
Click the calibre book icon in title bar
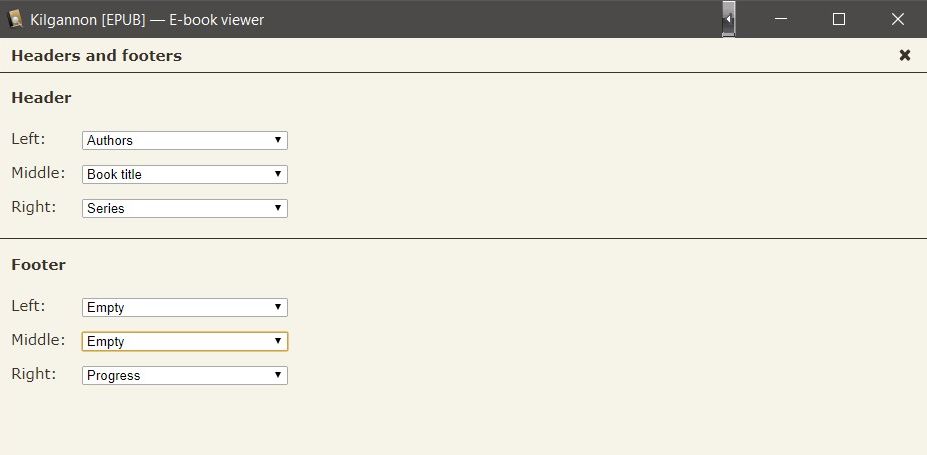coord(16,19)
